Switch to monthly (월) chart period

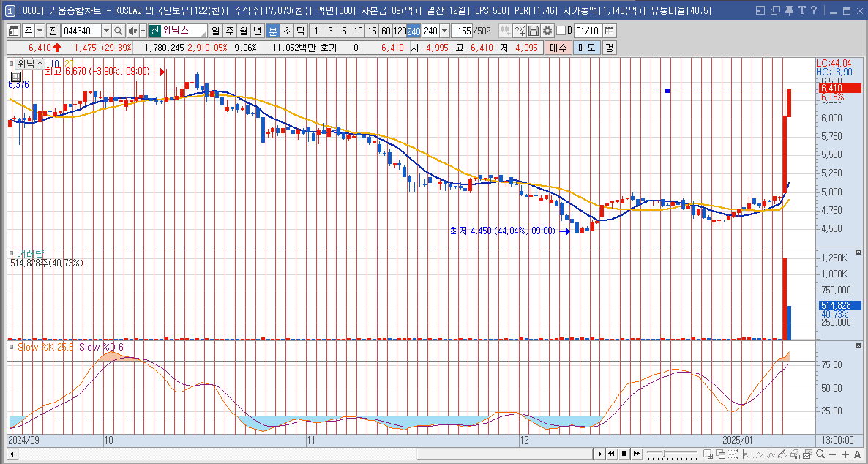[x=243, y=31]
